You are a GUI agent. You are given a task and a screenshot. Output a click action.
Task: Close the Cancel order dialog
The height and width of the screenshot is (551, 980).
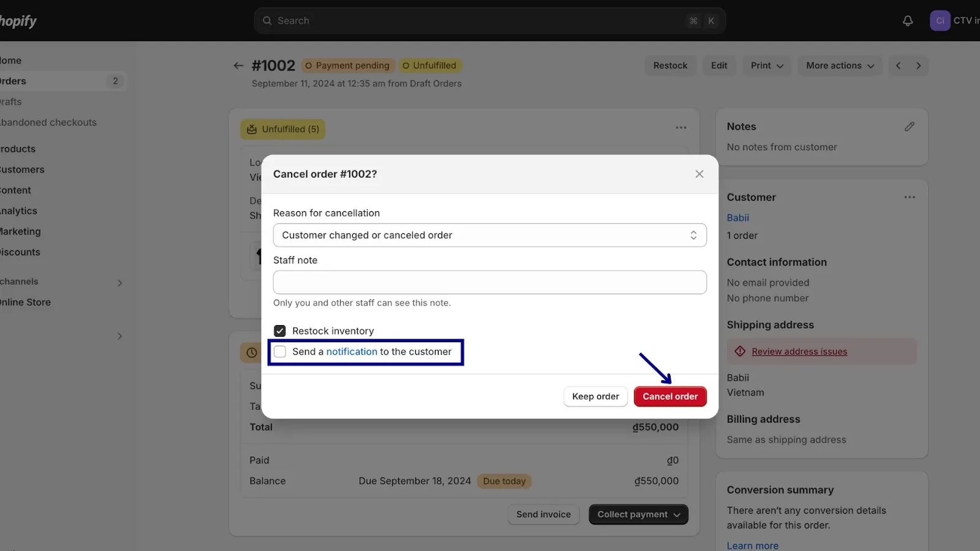[699, 174]
